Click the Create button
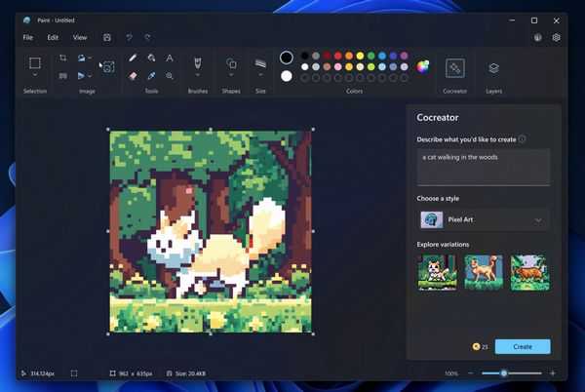 (x=522, y=346)
